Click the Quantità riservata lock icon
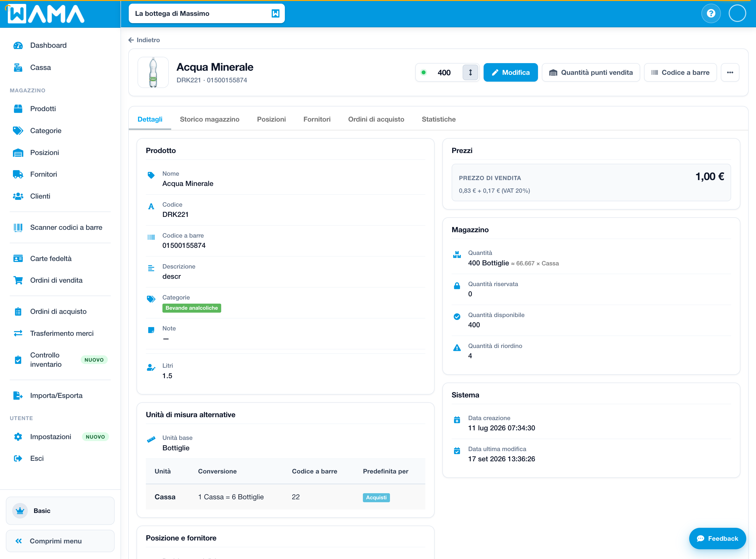The width and height of the screenshot is (756, 559). click(x=457, y=286)
